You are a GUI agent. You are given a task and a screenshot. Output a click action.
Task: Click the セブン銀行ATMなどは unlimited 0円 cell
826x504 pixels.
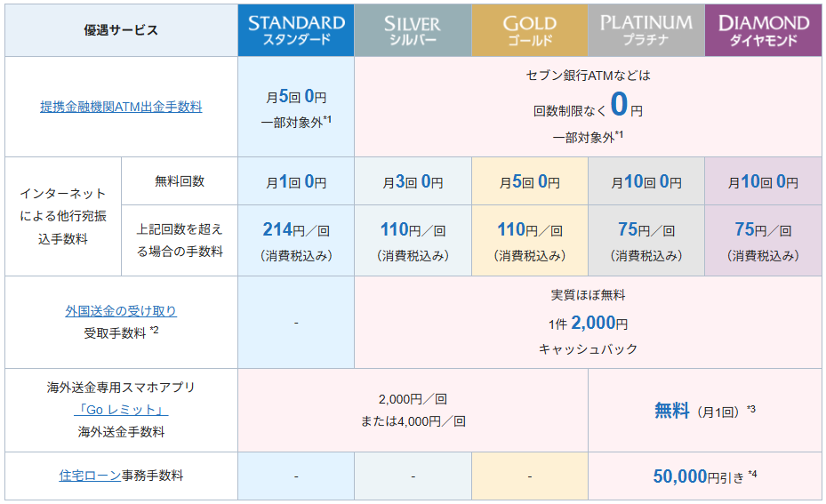[588, 107]
